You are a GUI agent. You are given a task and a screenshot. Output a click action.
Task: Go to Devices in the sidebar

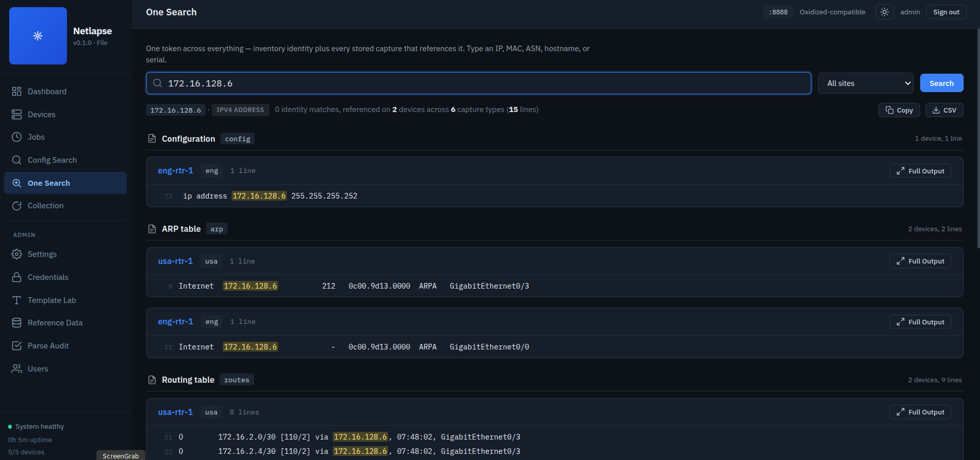click(x=65, y=115)
